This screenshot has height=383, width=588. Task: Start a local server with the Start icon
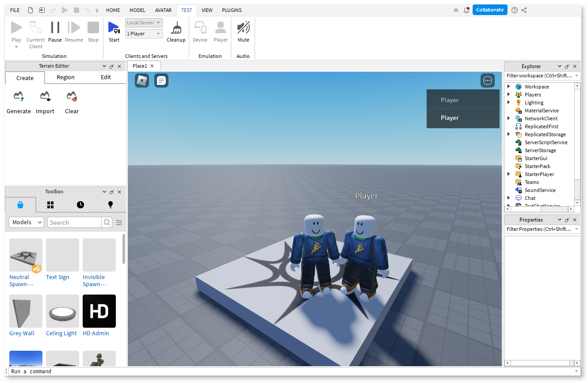point(114,27)
